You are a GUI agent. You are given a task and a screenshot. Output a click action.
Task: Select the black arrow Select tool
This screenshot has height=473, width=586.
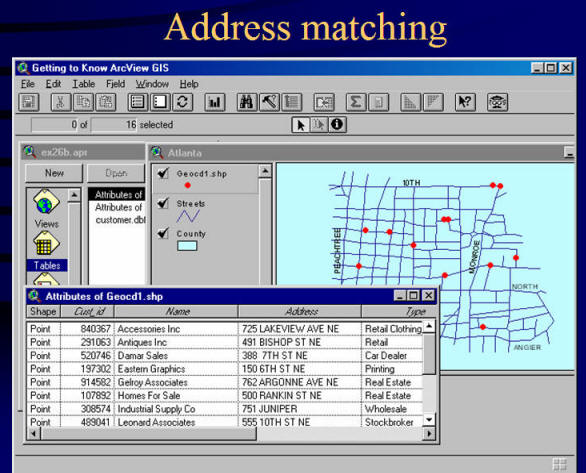click(x=300, y=125)
